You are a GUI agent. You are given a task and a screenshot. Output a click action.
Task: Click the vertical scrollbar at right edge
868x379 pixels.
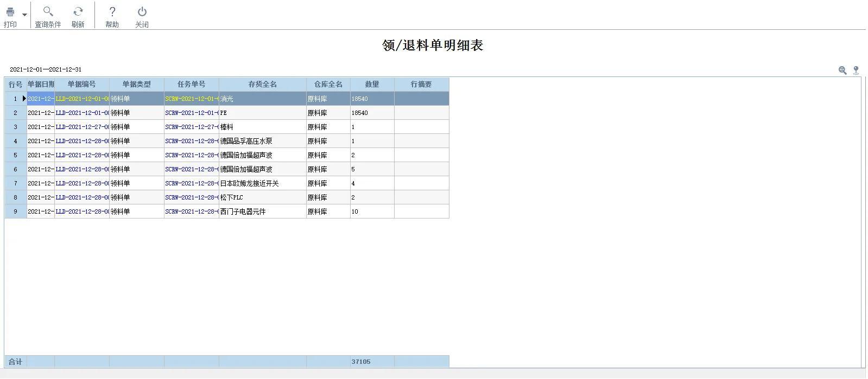click(x=863, y=222)
